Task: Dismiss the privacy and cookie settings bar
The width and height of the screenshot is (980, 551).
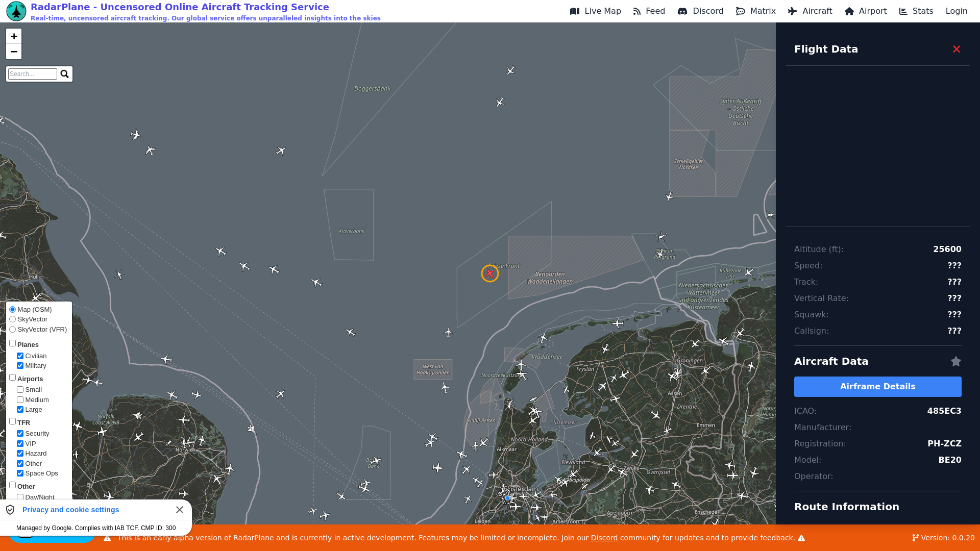Action: [180, 510]
